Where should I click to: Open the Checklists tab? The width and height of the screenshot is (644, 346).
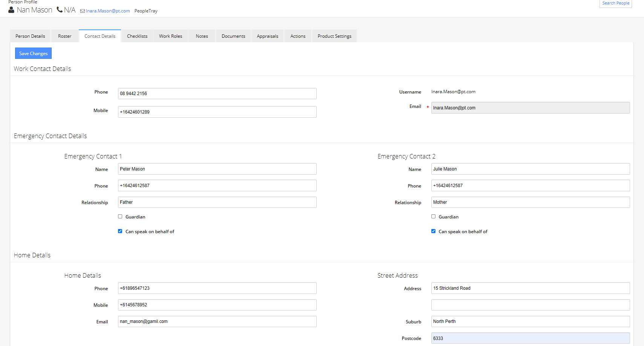coord(137,35)
